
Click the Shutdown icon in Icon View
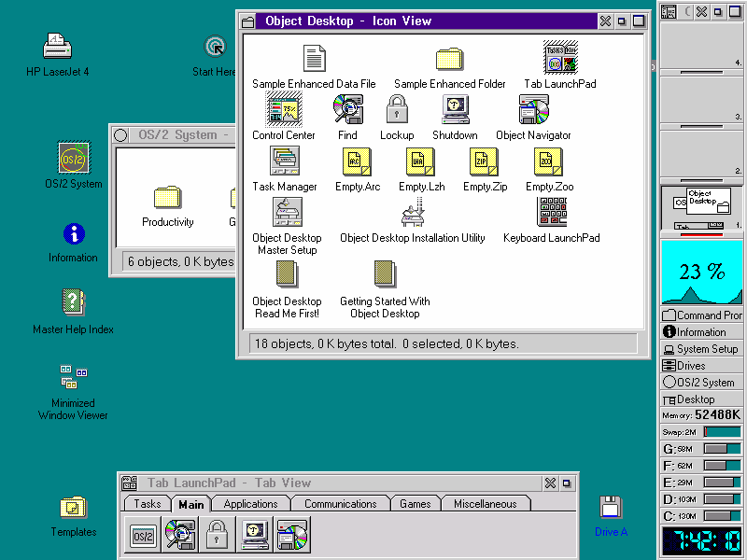click(455, 110)
